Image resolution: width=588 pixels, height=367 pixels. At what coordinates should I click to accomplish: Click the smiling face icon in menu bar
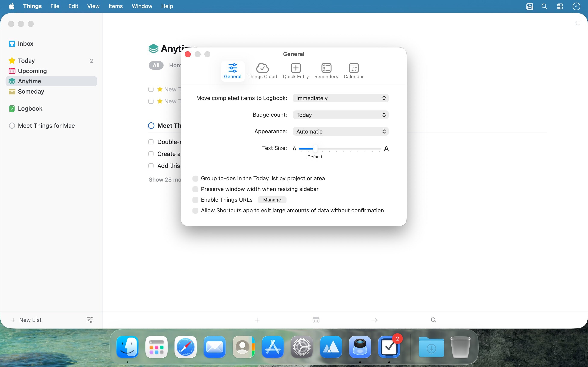tap(530, 6)
